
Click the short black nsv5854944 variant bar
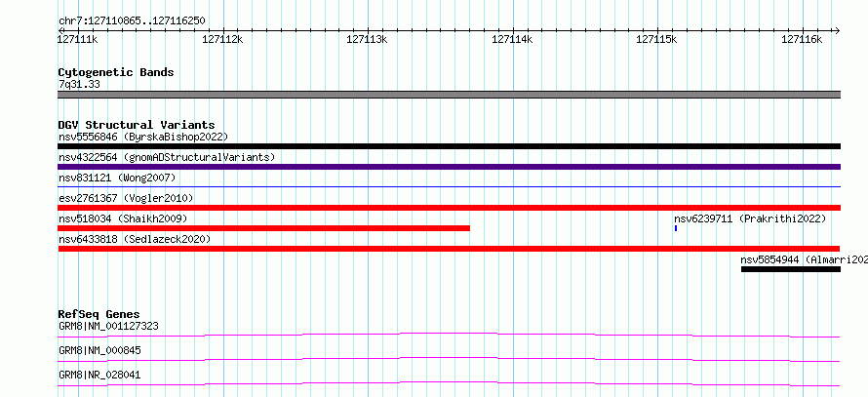(791, 269)
